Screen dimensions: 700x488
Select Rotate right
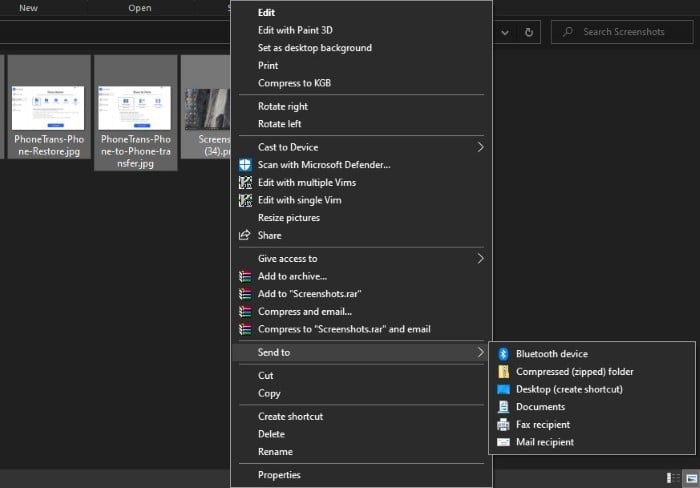point(361,106)
